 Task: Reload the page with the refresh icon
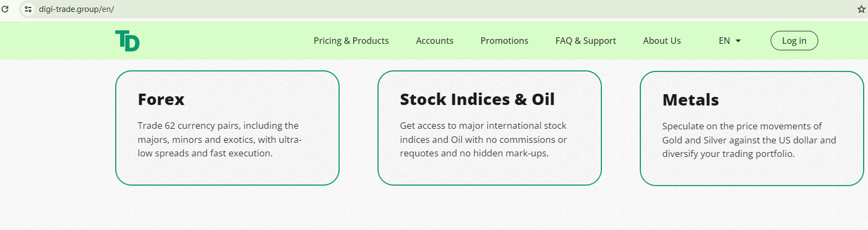[x=5, y=9]
